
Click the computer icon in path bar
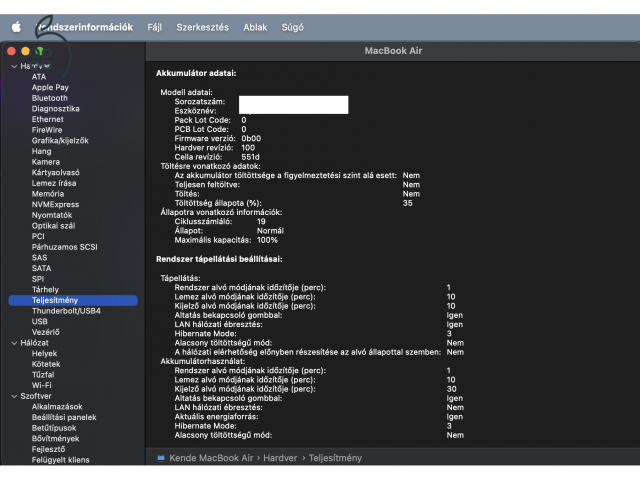tap(161, 458)
